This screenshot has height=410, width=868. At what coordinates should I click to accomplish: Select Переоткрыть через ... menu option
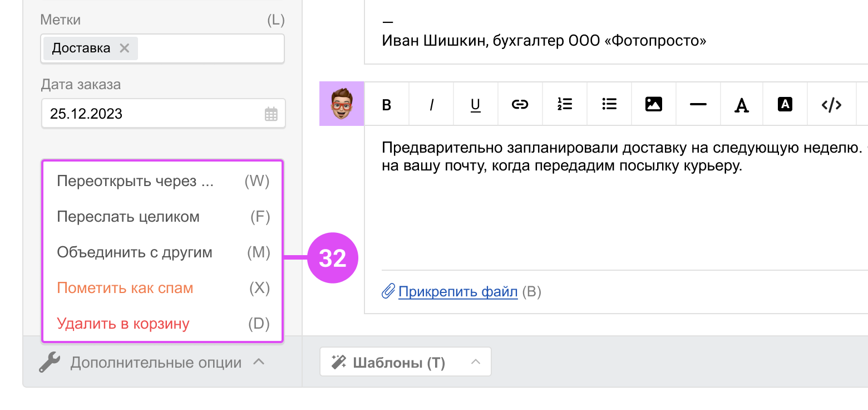[x=135, y=182]
